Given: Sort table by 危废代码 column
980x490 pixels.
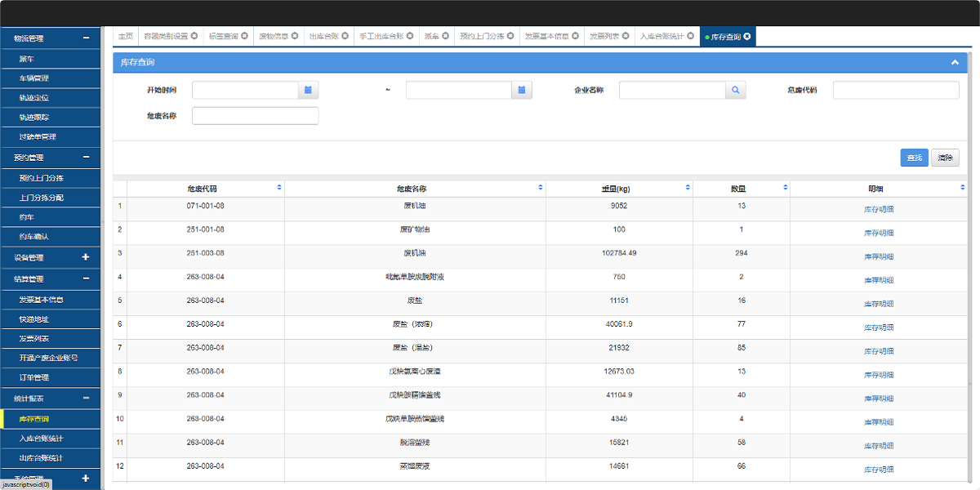Looking at the screenshot, I should tap(279, 188).
